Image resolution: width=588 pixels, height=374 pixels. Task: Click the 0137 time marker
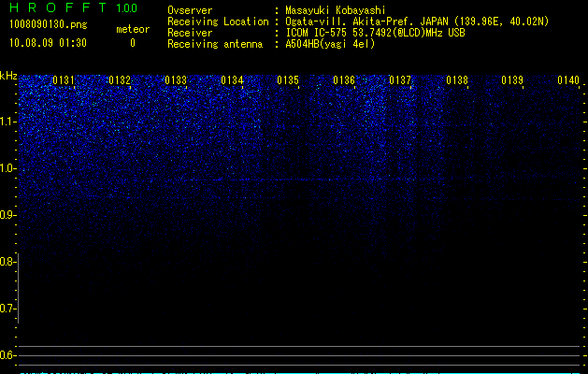(400, 80)
